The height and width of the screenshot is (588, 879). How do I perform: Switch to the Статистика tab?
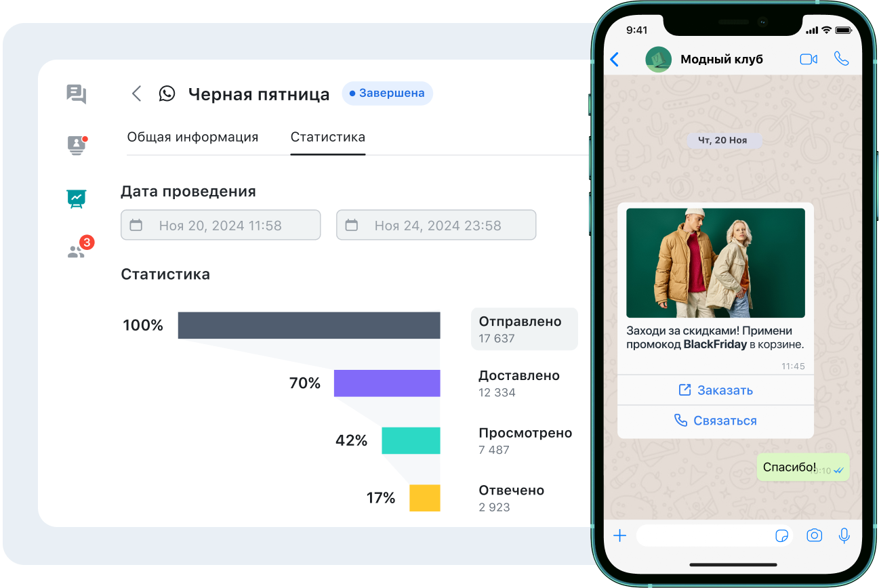click(x=328, y=137)
